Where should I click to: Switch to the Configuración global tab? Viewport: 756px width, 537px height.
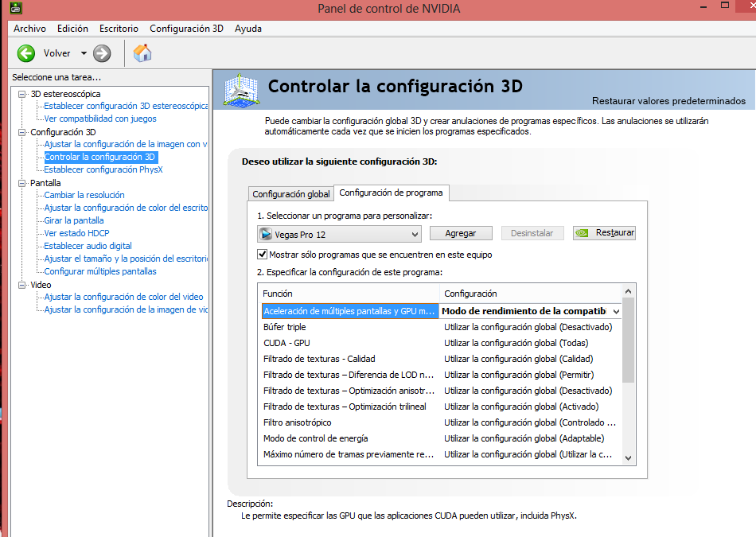(x=291, y=194)
